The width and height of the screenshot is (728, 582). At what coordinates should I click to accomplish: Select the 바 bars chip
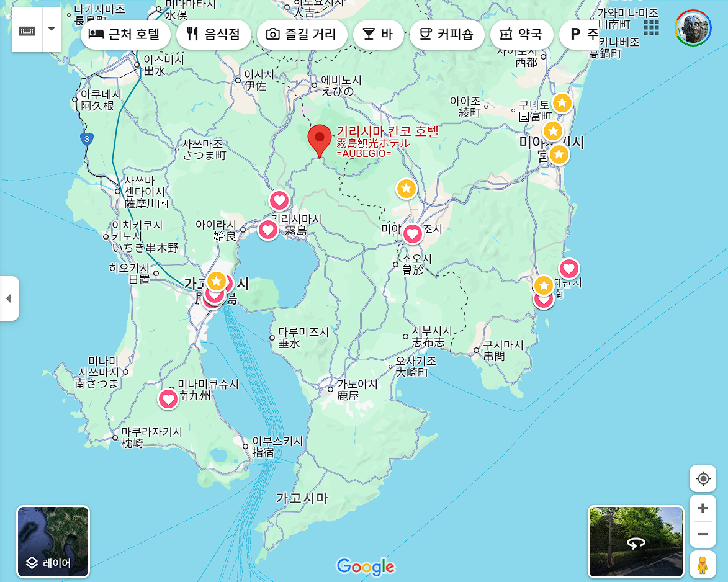(x=378, y=34)
